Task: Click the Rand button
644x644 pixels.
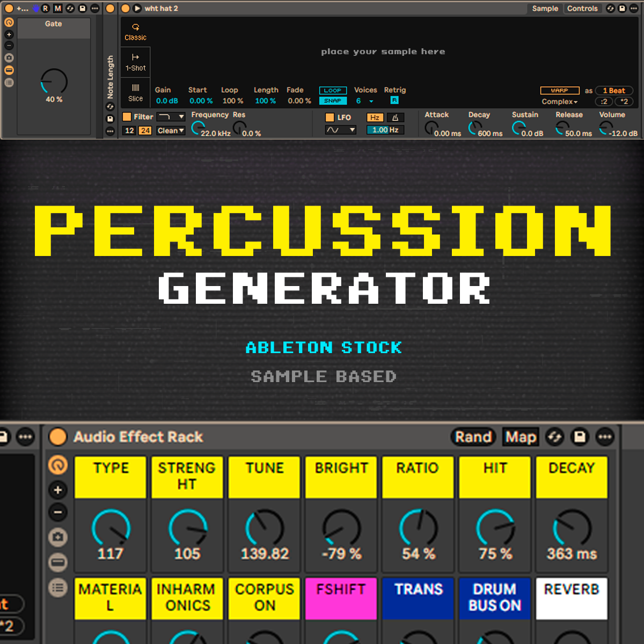Action: tap(473, 437)
